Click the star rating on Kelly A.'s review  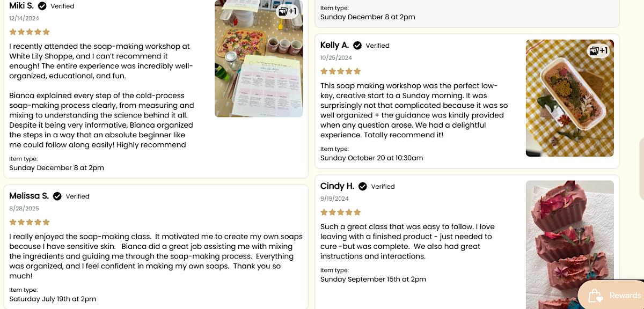tap(341, 71)
